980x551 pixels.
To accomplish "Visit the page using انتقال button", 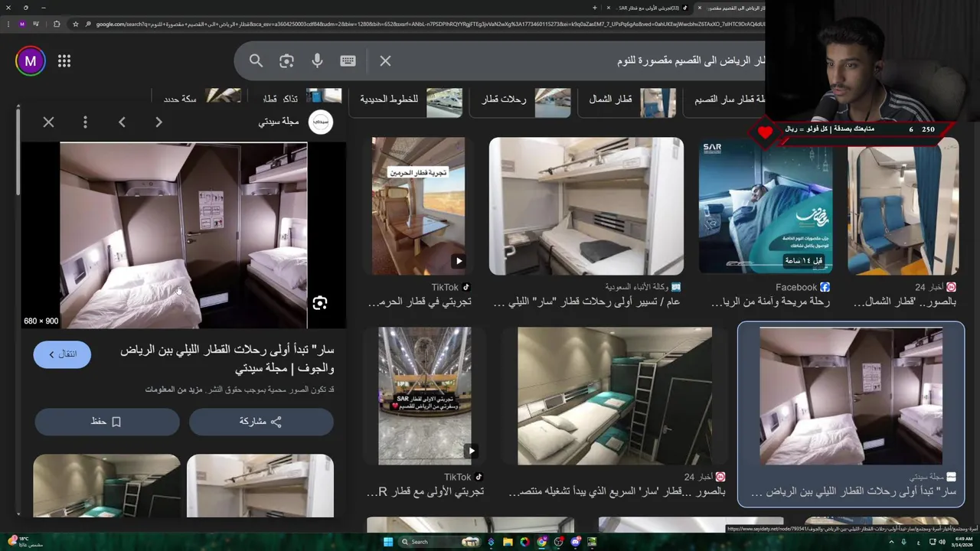I will [62, 354].
